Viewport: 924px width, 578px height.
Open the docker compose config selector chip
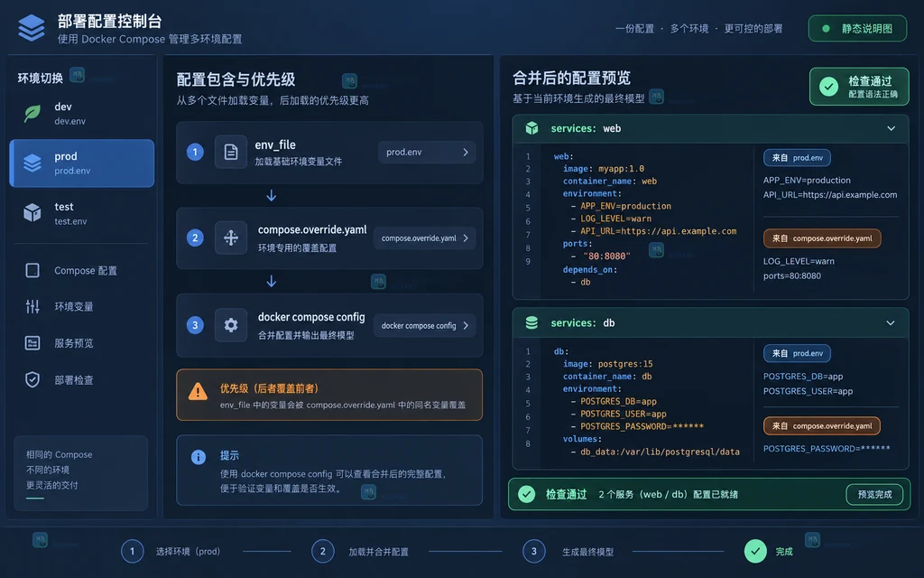[424, 325]
